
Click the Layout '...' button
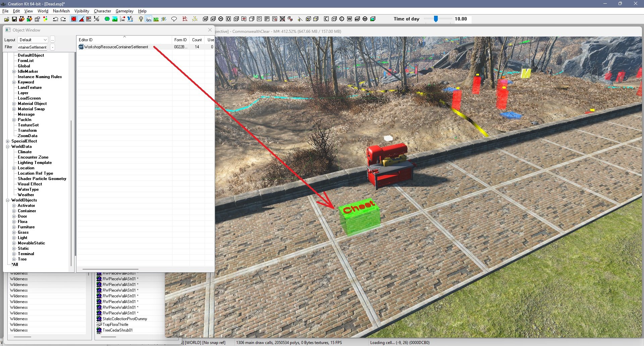(52, 40)
